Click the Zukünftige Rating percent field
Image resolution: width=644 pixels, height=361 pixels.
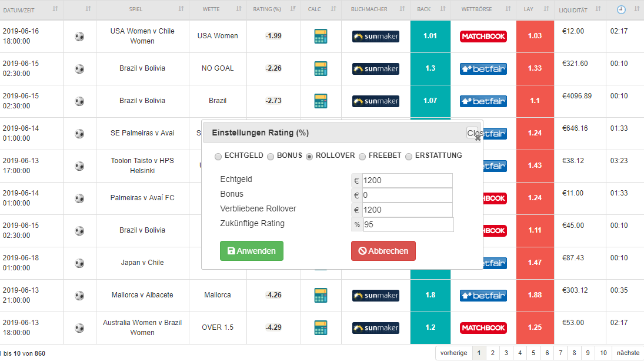click(408, 225)
